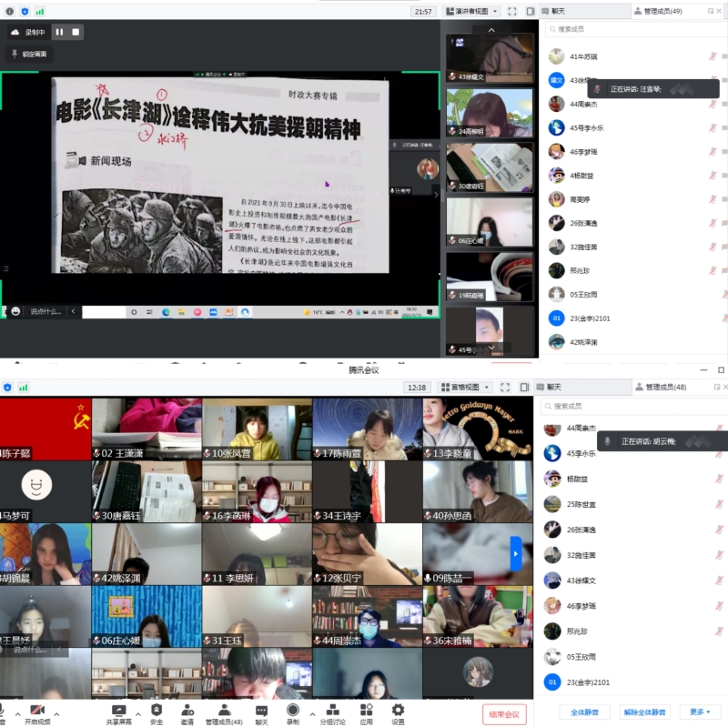This screenshot has width=728, height=727.
Task: Click the 录制 record toolbar icon
Action: pyautogui.click(x=292, y=714)
